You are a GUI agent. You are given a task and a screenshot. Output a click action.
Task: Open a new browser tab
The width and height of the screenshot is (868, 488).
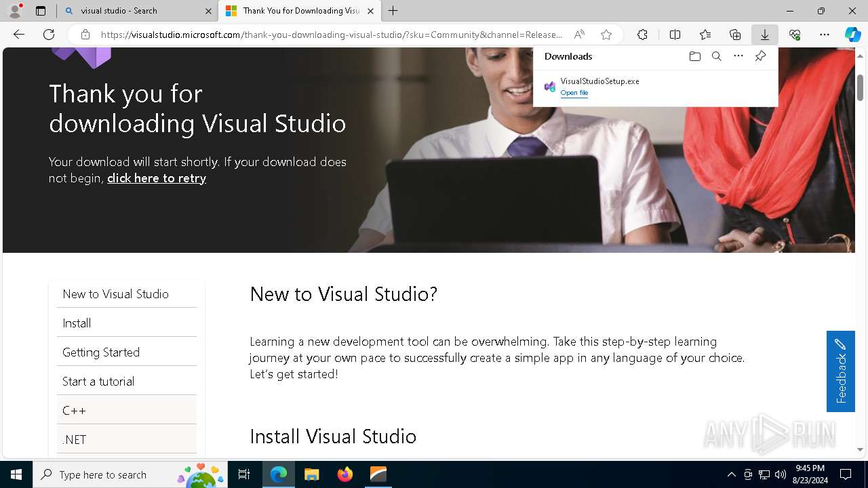click(393, 11)
